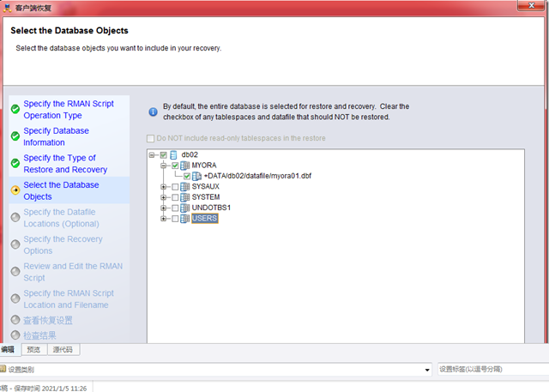Open the 设置类别 dropdown arrow
Screen dimensions: 549x392
click(427, 370)
